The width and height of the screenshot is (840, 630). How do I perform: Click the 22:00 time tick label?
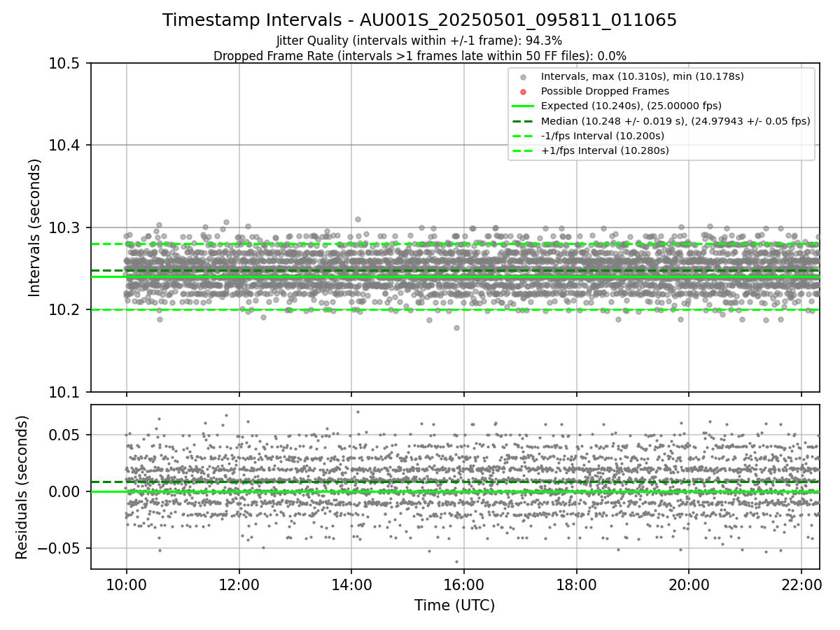(801, 583)
